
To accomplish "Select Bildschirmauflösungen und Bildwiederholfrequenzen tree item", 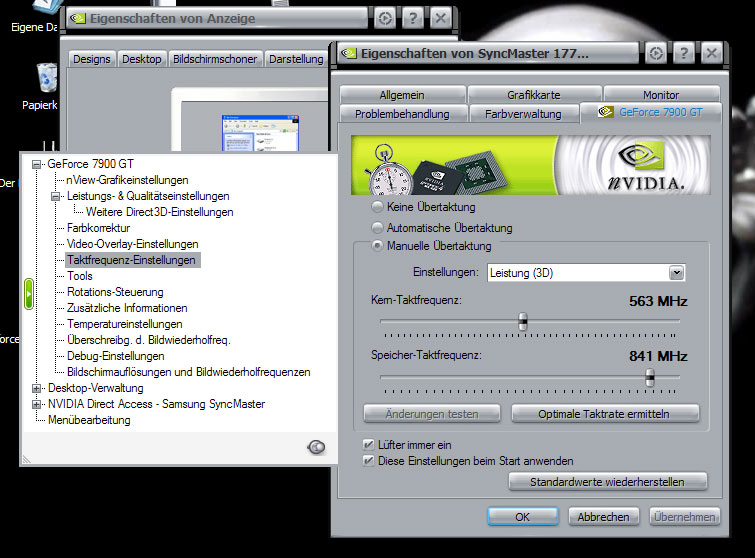I will click(x=189, y=372).
